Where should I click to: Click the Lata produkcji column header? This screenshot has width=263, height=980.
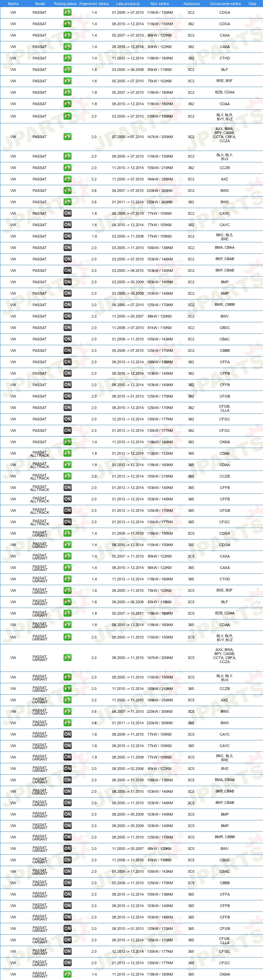tap(127, 4)
